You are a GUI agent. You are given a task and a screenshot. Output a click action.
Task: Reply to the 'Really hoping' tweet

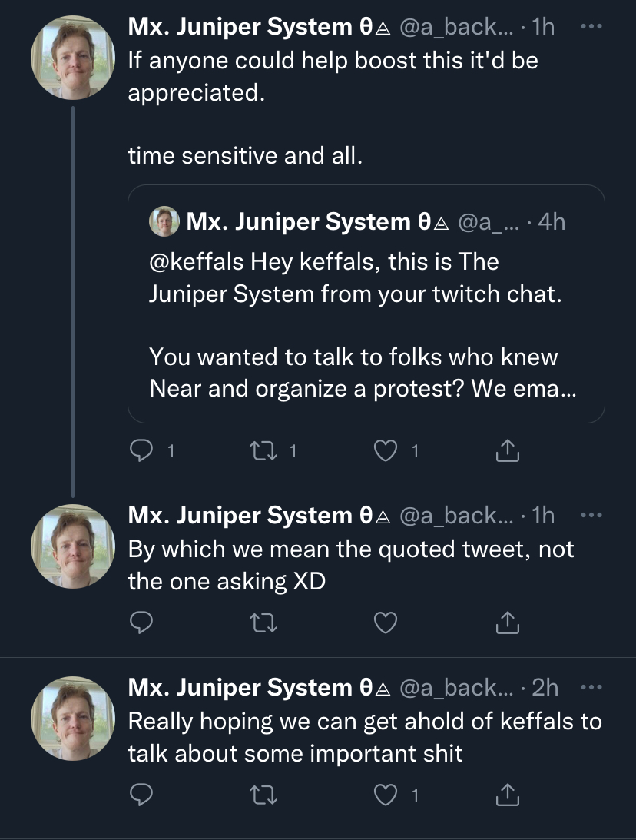(x=141, y=795)
